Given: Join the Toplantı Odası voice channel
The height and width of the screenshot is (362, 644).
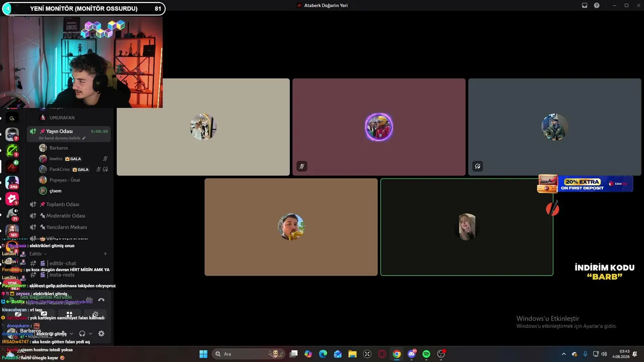Looking at the screenshot, I should [x=69, y=204].
